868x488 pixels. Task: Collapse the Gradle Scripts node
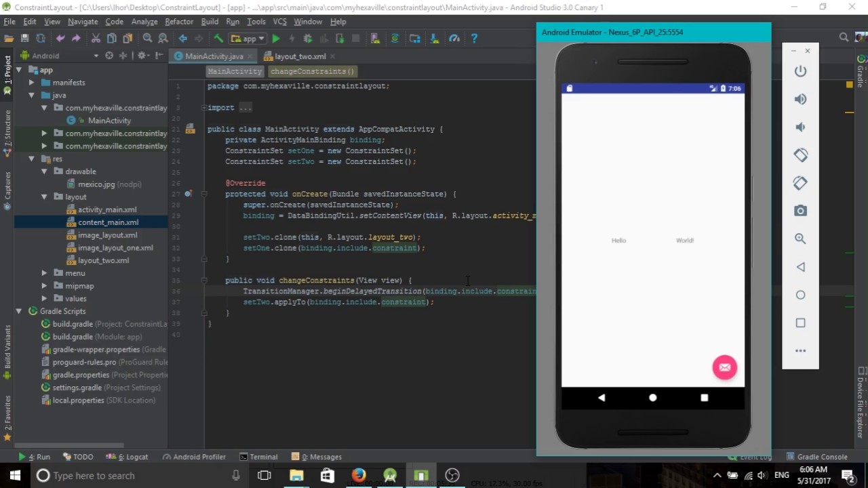click(x=19, y=311)
